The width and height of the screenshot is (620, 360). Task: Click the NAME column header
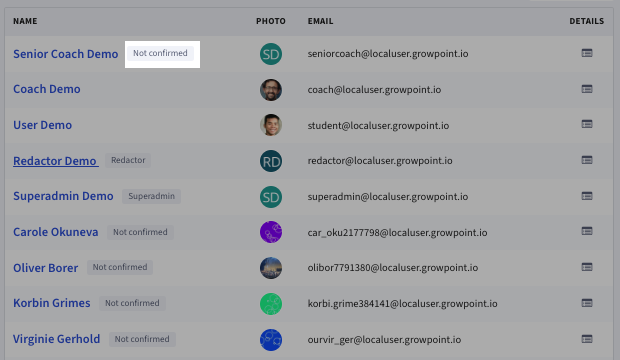pos(25,21)
